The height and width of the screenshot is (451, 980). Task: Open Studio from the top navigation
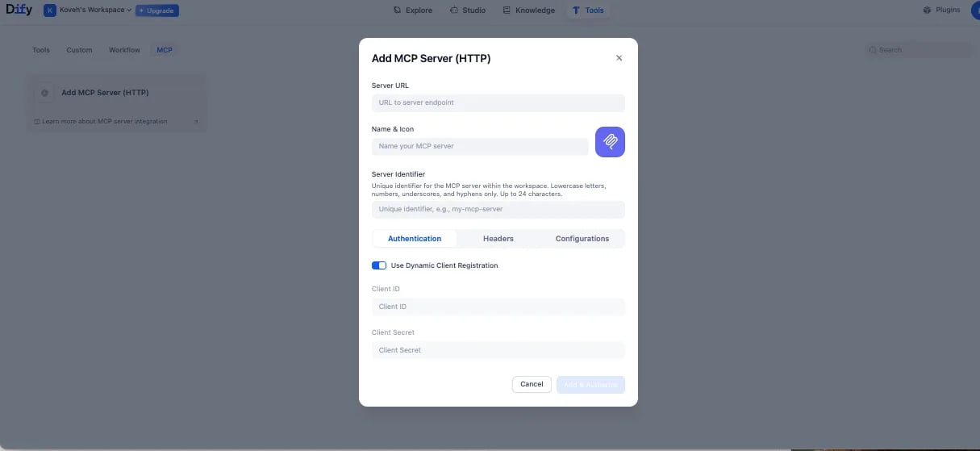pyautogui.click(x=467, y=10)
